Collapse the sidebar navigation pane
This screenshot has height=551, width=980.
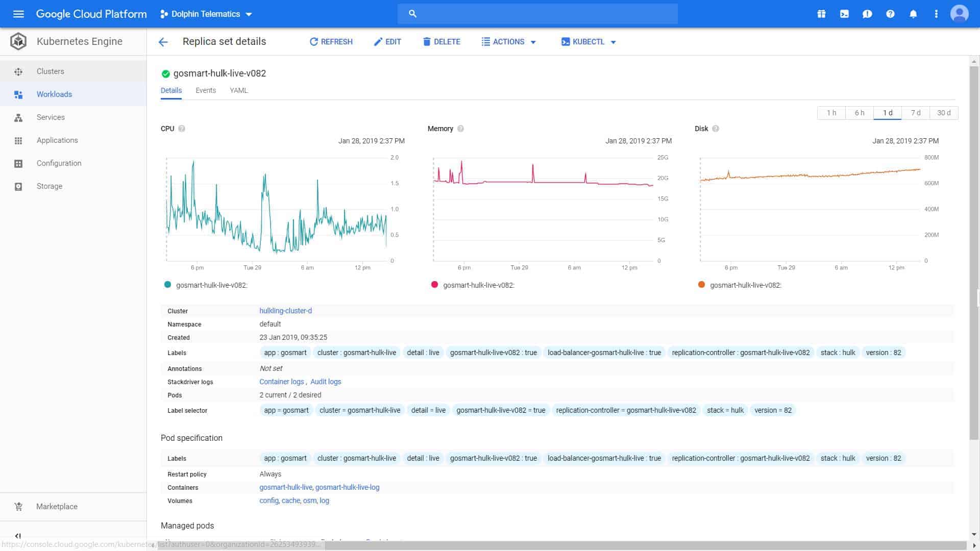18,536
